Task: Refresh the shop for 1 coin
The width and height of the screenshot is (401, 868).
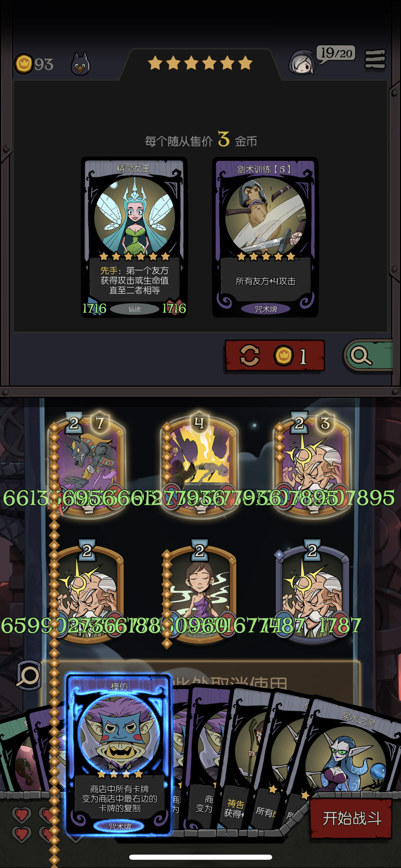Action: (x=275, y=355)
